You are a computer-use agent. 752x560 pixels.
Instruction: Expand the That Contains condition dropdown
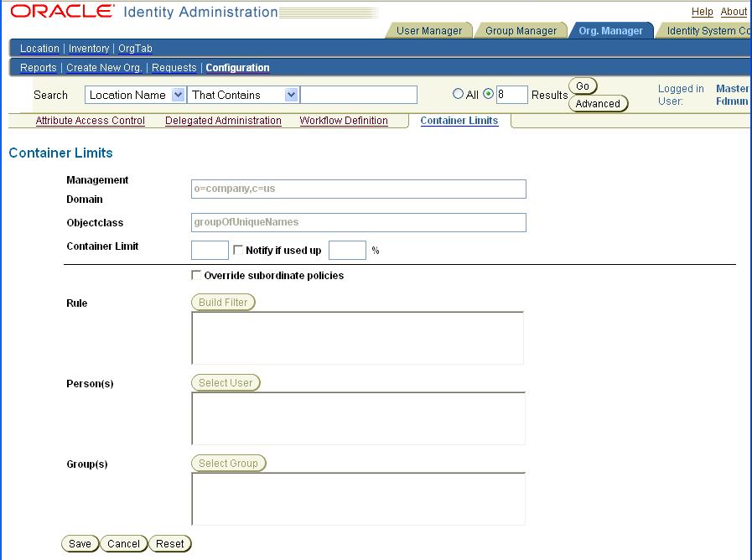[242, 95]
